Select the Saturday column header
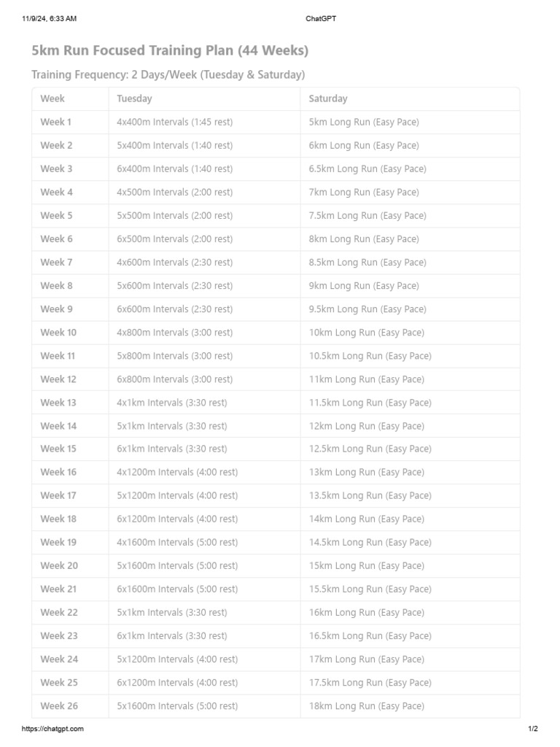The height and width of the screenshot is (747, 560). 328,98
